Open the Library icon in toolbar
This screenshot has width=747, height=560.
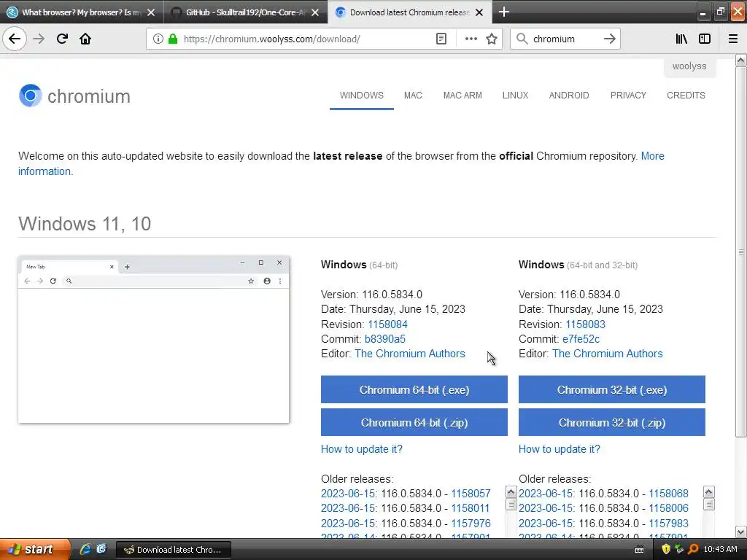(681, 39)
